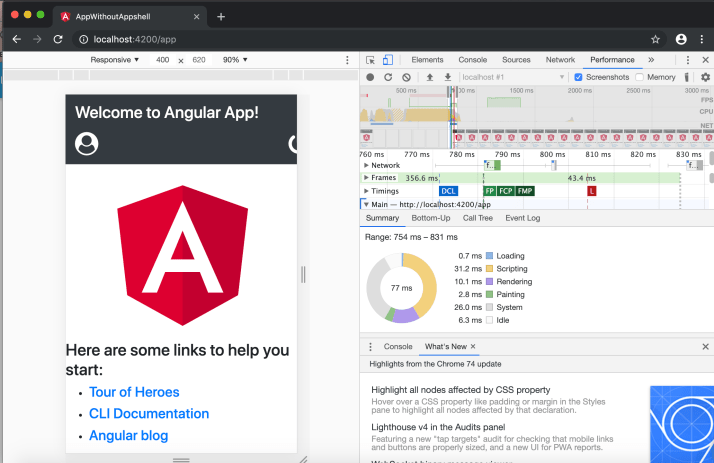Toggle the device toolbar icon
The height and width of the screenshot is (463, 714).
tap(388, 60)
